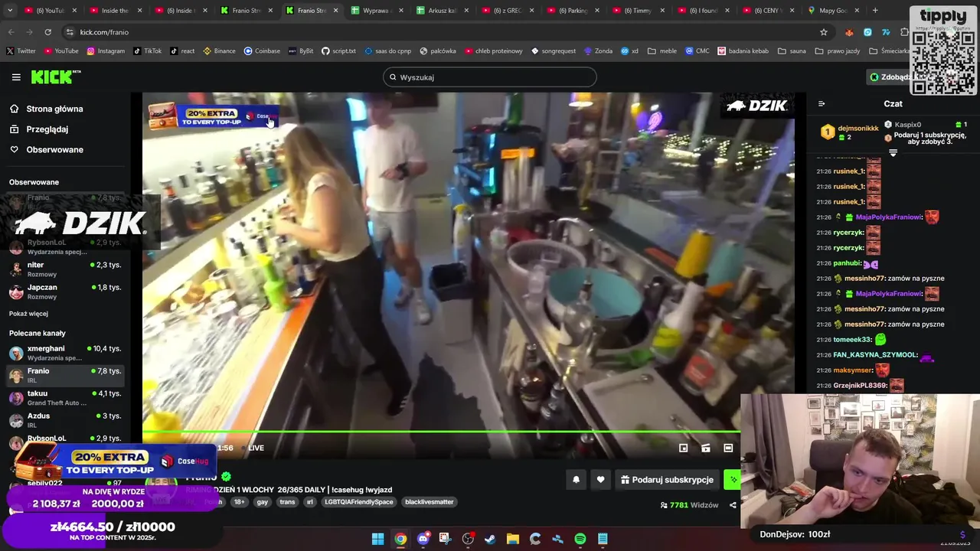This screenshot has height=551, width=980.
Task: Go back with the browser arrow
Action: 11,32
